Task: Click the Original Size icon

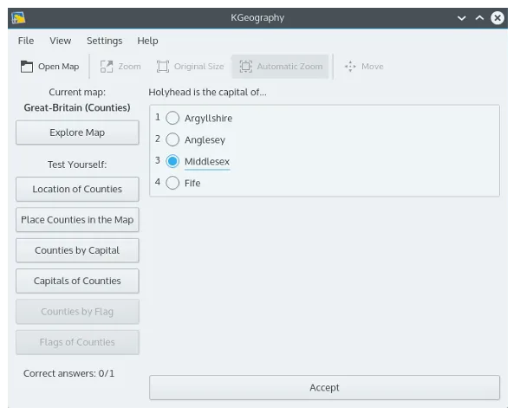Action: click(x=163, y=67)
